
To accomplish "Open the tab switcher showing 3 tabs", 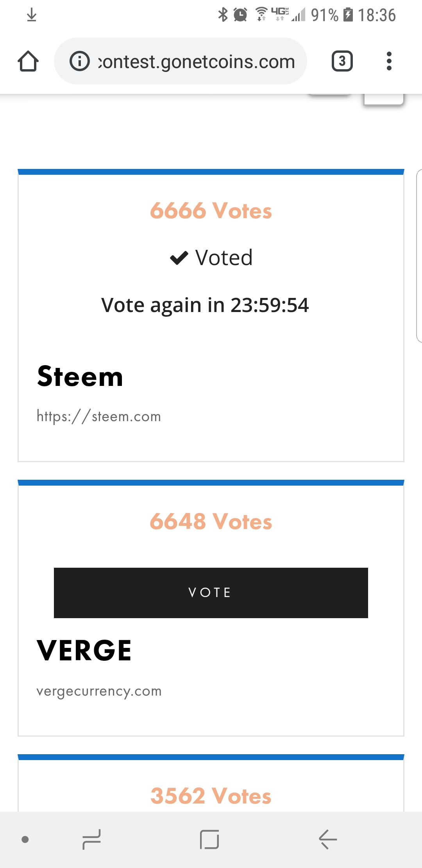I will (x=342, y=61).
